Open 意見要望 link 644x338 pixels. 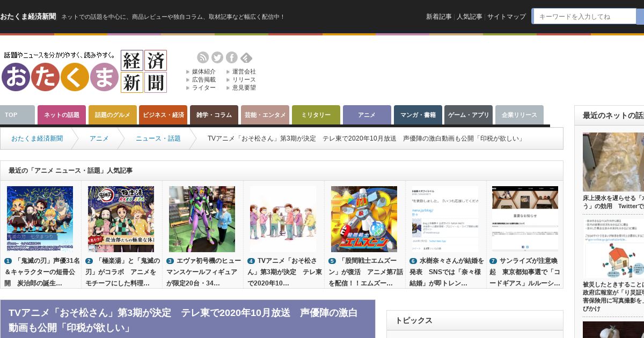[244, 87]
